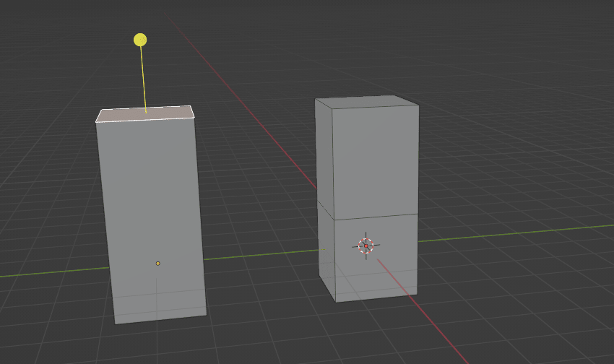614x364 pixels.
Task: Click the orange origin dot on left box
Action: coord(157,264)
